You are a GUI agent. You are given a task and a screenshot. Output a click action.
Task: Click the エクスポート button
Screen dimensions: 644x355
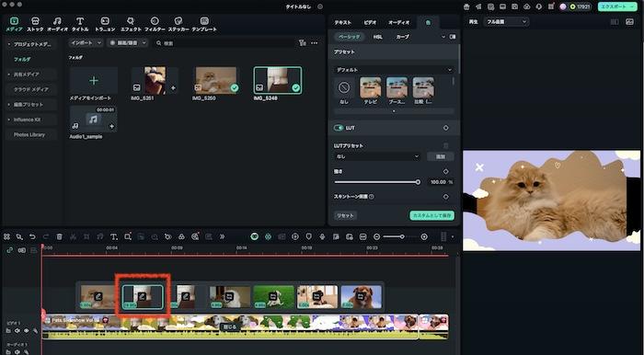point(617,6)
